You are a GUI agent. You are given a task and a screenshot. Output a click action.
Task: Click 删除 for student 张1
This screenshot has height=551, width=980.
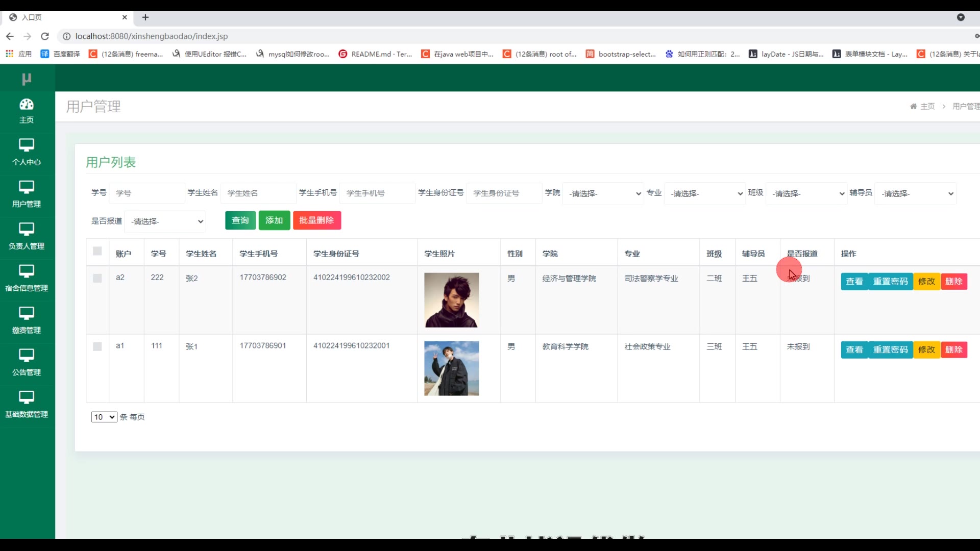[x=954, y=350]
